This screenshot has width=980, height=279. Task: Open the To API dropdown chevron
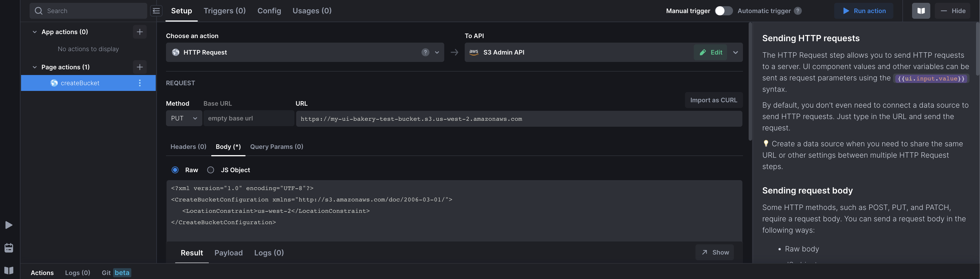(x=735, y=53)
